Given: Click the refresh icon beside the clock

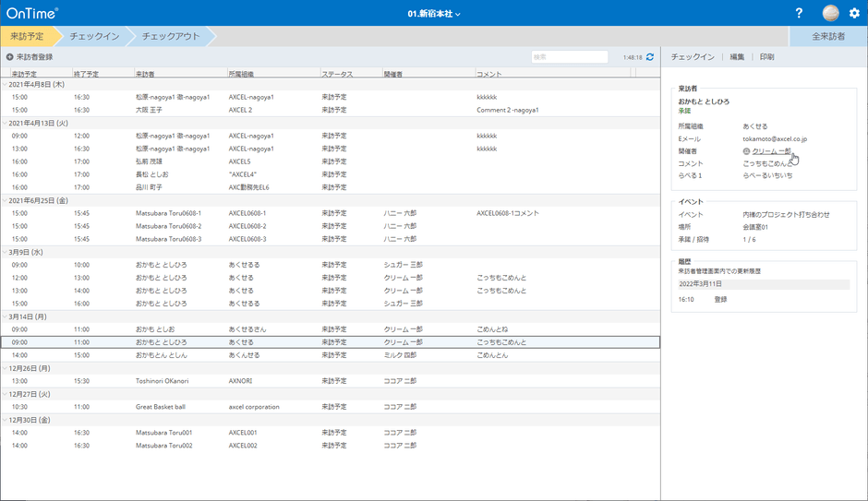Looking at the screenshot, I should click(x=650, y=57).
